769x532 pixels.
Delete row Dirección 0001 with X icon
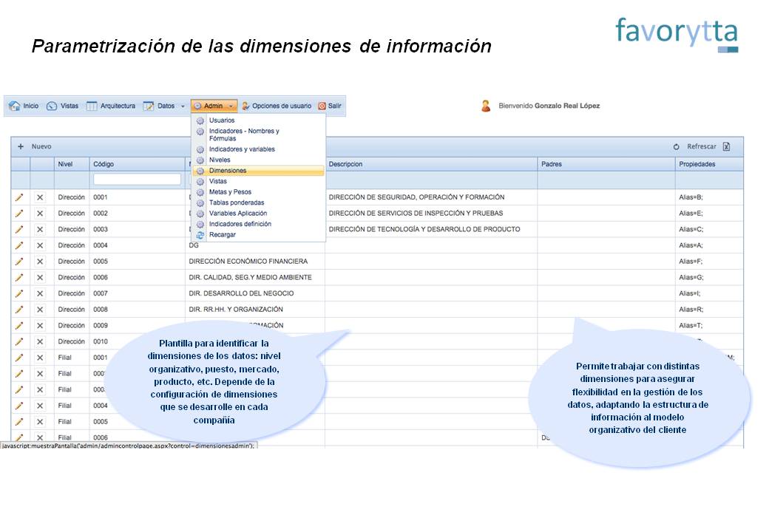pyautogui.click(x=40, y=197)
